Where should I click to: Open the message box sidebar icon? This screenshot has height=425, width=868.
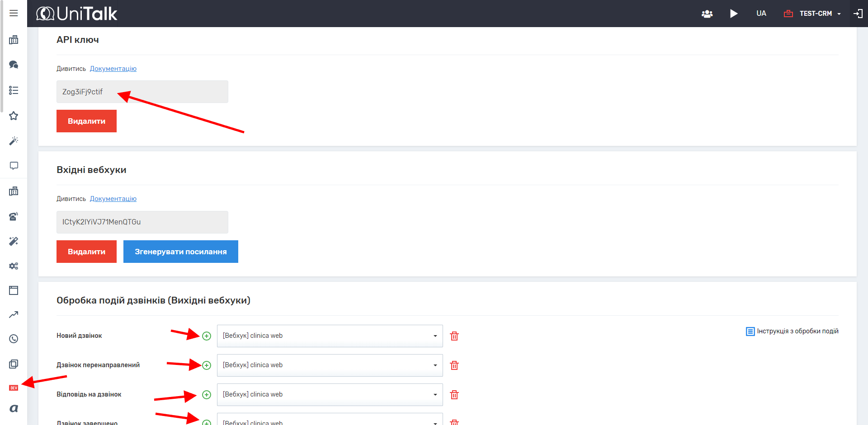[14, 166]
